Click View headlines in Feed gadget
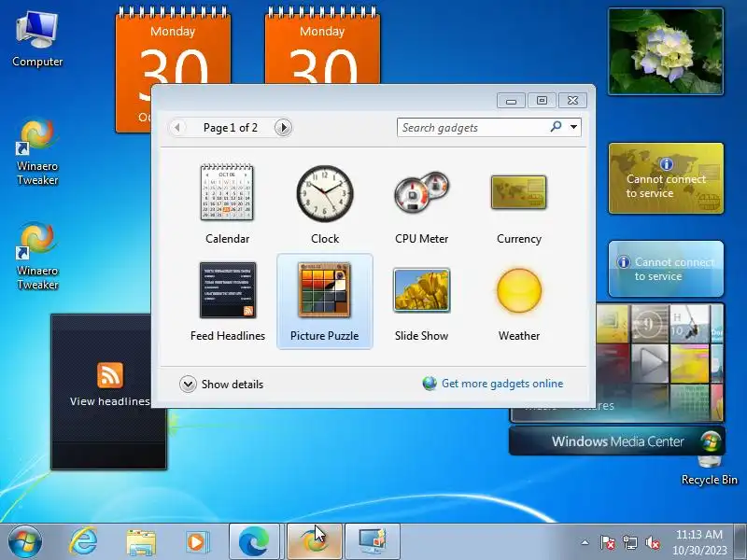The height and width of the screenshot is (560, 747). pyautogui.click(x=109, y=401)
